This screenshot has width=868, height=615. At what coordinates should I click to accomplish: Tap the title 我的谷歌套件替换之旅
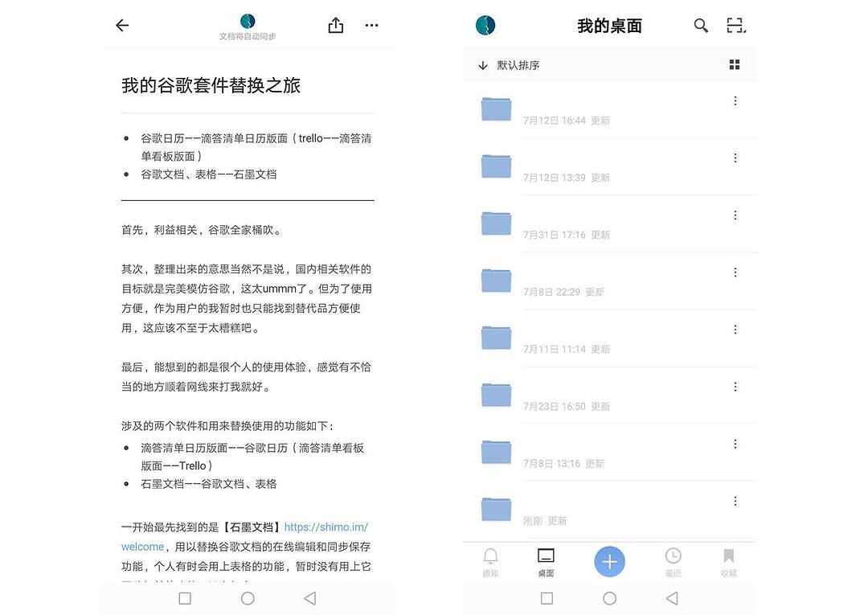pos(211,85)
